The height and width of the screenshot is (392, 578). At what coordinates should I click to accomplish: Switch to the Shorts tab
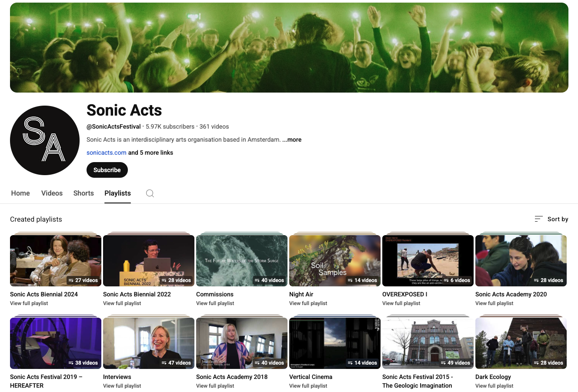point(84,193)
